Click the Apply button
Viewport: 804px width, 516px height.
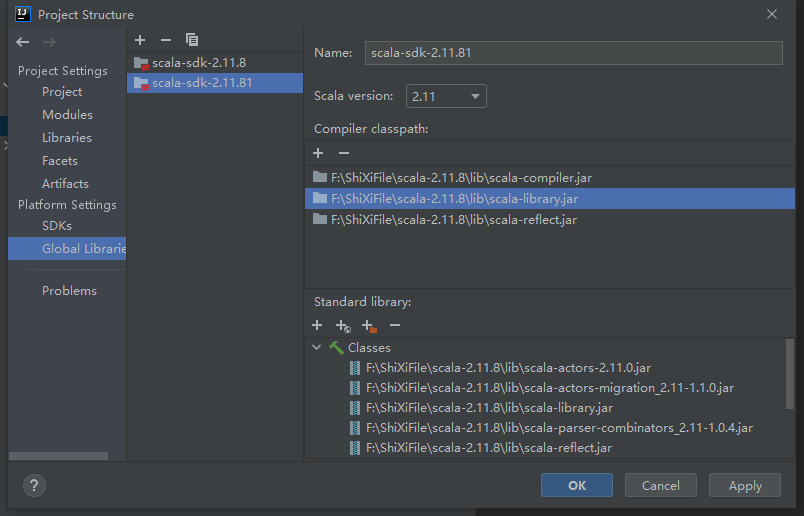tap(745, 485)
